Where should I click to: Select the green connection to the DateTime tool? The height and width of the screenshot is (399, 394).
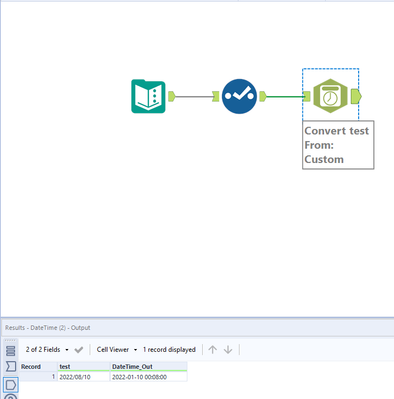pyautogui.click(x=285, y=97)
